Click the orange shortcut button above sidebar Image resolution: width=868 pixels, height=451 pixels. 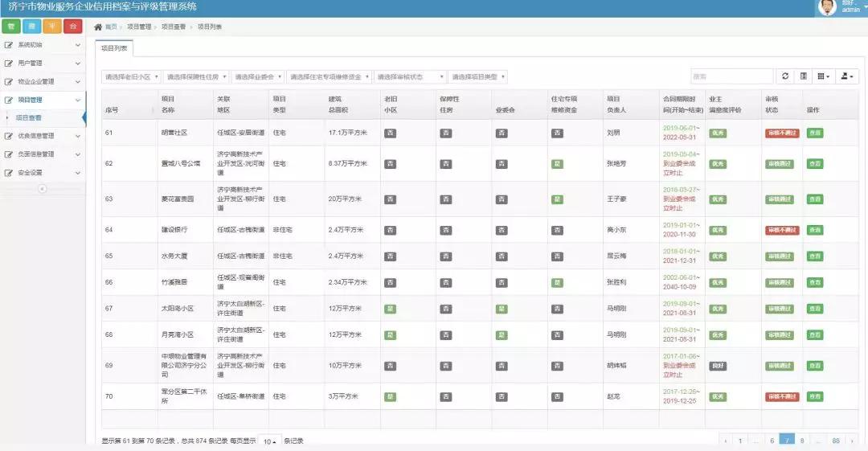52,26
